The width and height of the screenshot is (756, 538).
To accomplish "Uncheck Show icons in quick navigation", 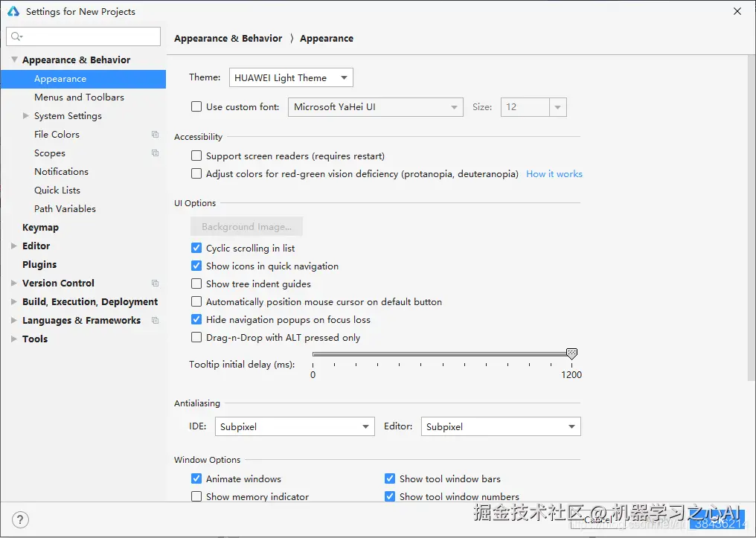I will click(x=196, y=266).
